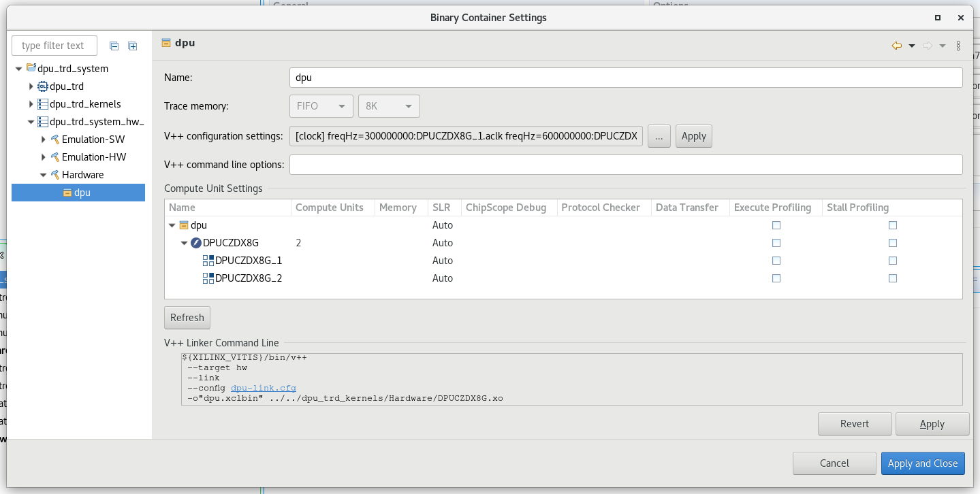The image size is (980, 494).
Task: Open the view menu three-dots icon
Action: (958, 46)
